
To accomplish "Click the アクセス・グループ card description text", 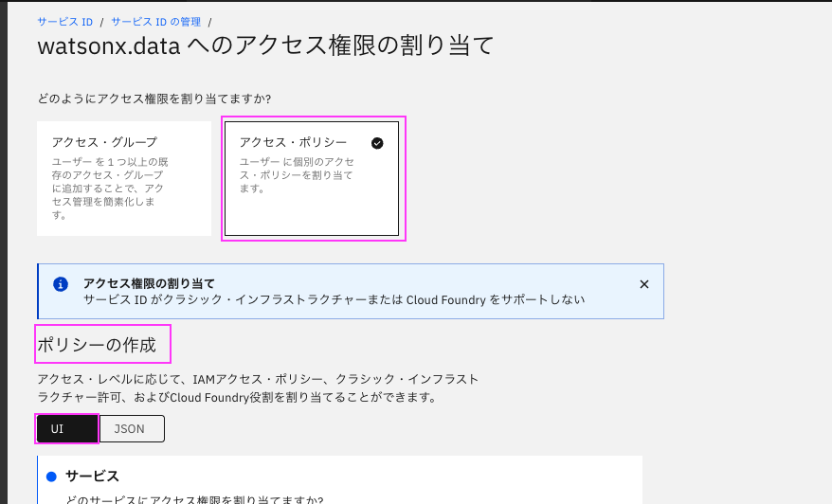I will pos(110,189).
